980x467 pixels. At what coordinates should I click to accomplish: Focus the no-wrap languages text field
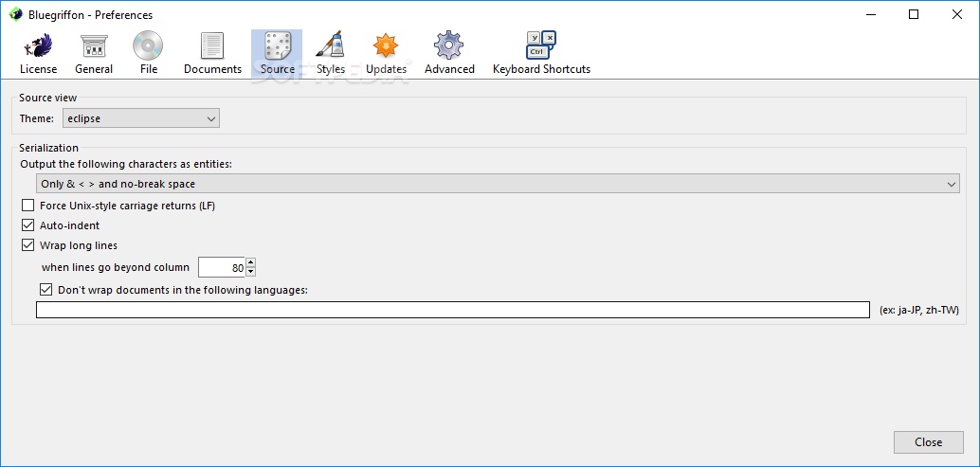click(453, 310)
